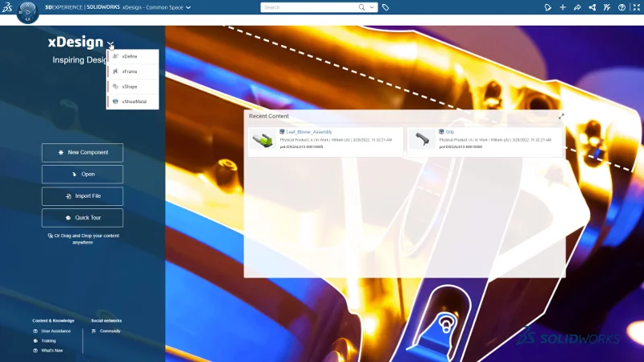Expand the Recent Content panel

(561, 116)
